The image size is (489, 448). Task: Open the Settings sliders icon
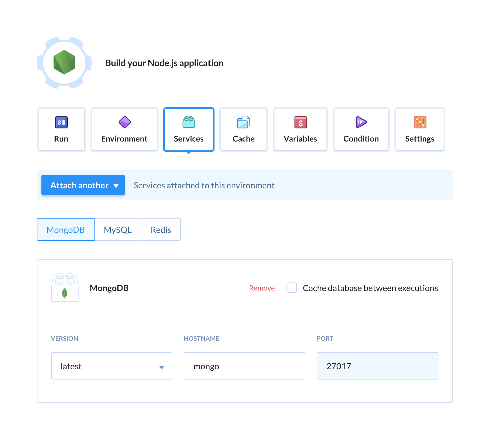click(x=419, y=122)
